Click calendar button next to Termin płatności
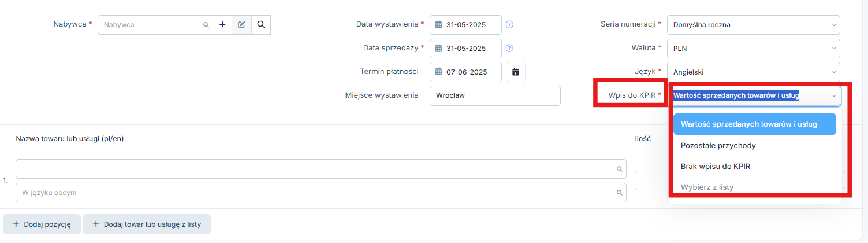Screen dimensions: 868x243 tap(516, 72)
